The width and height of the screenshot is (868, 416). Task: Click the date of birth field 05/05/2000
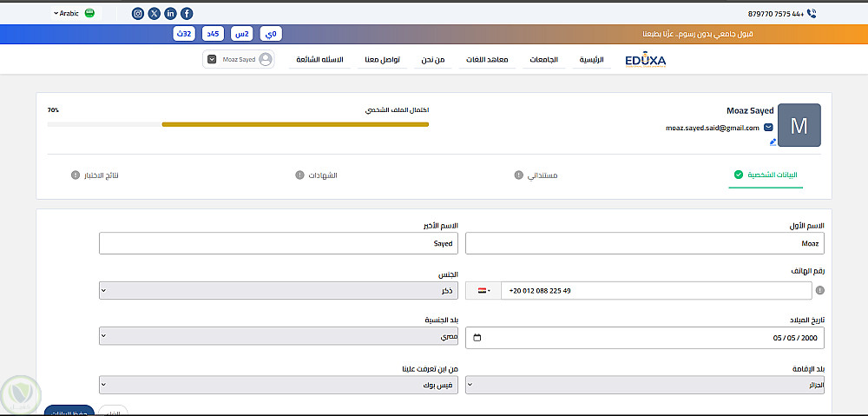pos(645,337)
